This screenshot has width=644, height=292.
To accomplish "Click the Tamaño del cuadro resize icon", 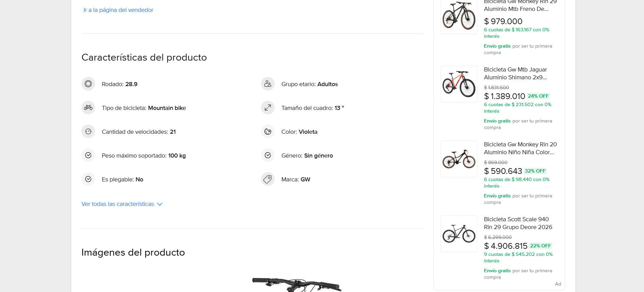I will click(268, 108).
